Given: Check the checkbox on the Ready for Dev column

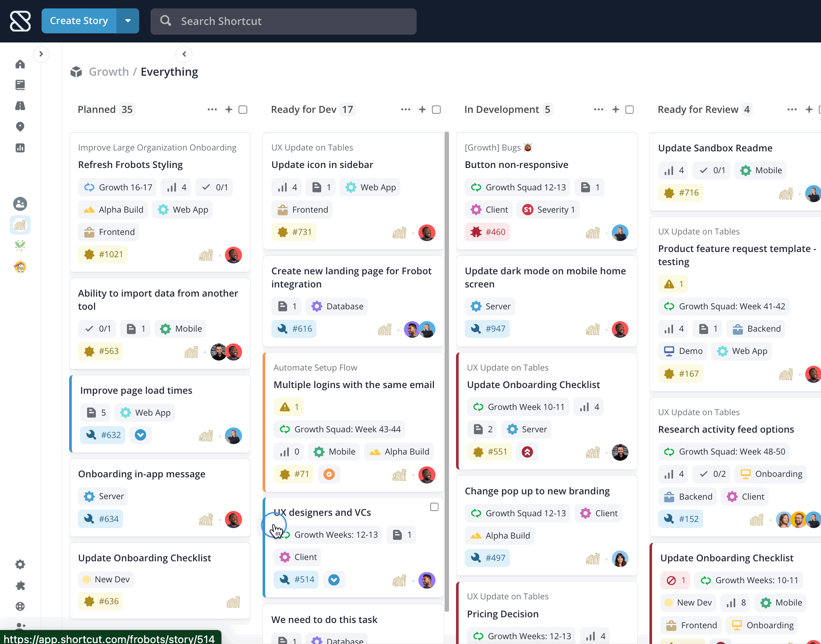Looking at the screenshot, I should click(x=436, y=109).
